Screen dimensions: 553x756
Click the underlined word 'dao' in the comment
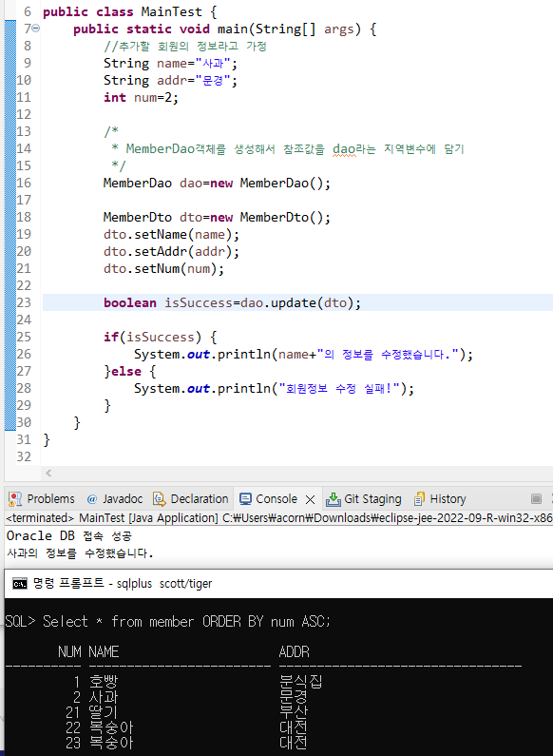tap(344, 149)
